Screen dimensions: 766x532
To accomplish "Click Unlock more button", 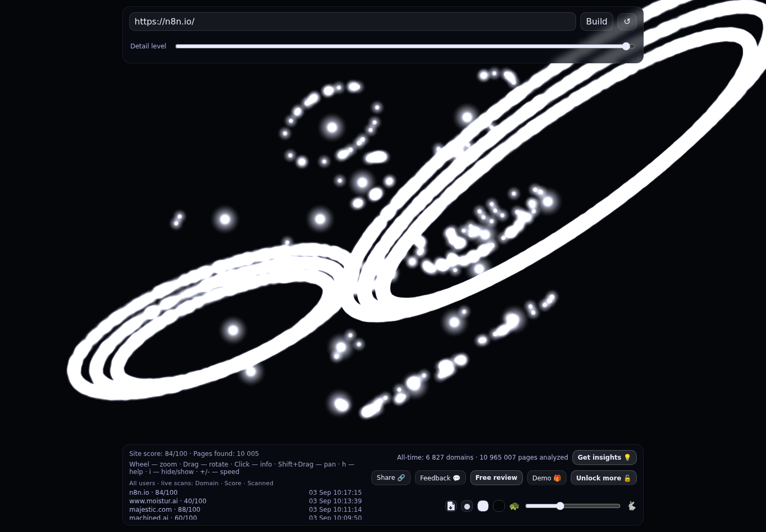I will [x=604, y=478].
